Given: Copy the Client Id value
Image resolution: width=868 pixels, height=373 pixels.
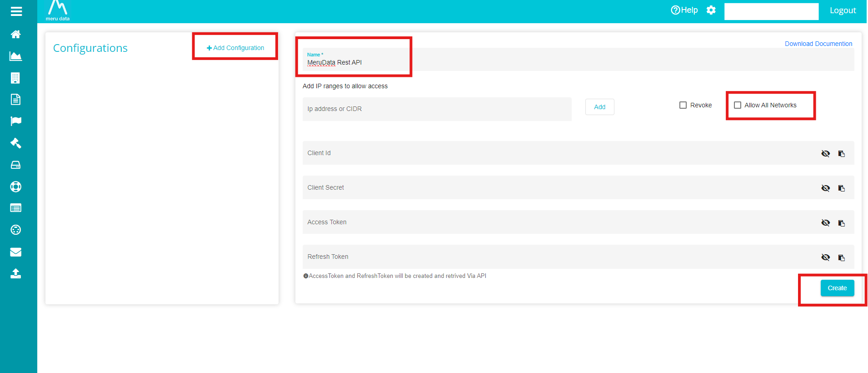Looking at the screenshot, I should click(842, 154).
